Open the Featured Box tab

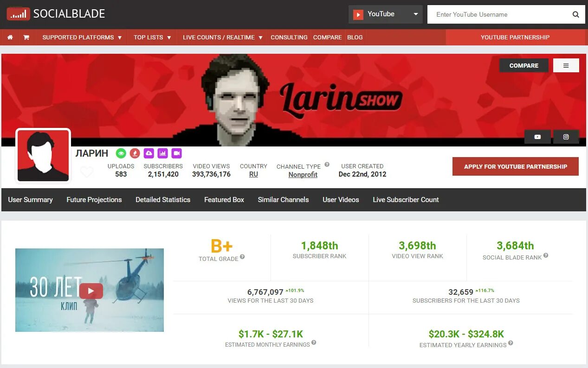point(224,200)
